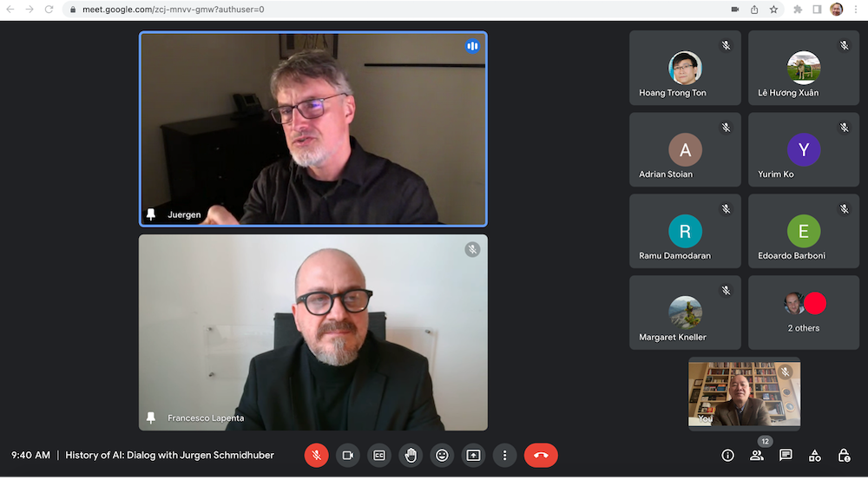Viewport: 868px width, 480px height.
Task: Click the mute icon on Yurim Ko's tile
Action: point(845,128)
